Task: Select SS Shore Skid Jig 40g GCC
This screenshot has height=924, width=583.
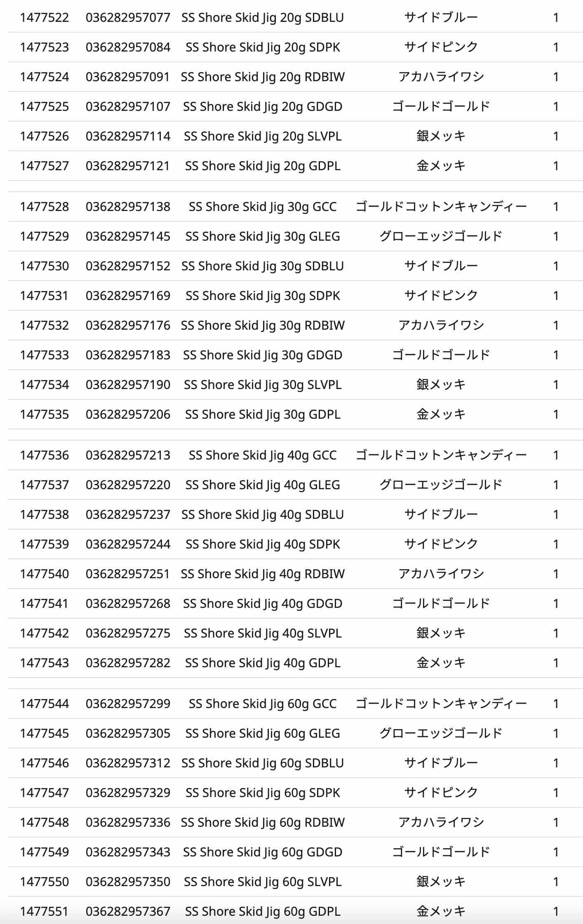Action: (x=263, y=455)
